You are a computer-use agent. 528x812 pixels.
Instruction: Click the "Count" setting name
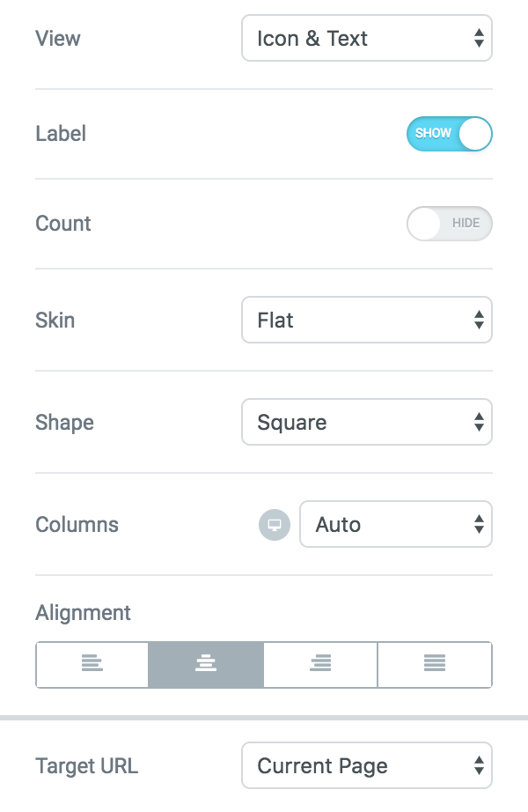click(63, 224)
